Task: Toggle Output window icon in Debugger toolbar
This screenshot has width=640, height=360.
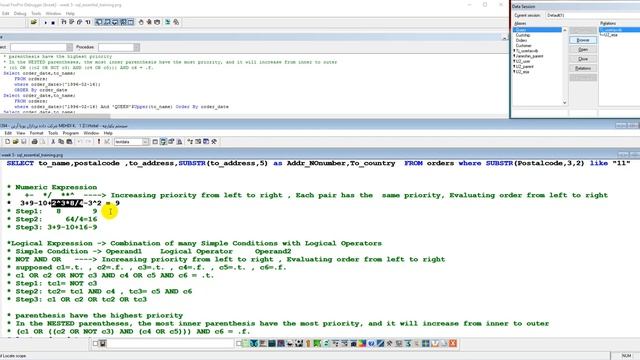Action: 131,22
